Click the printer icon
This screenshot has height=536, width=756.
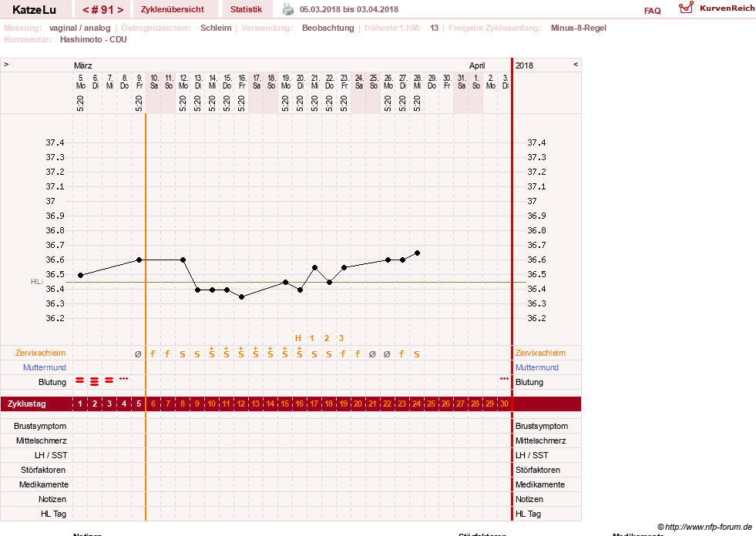(288, 9)
